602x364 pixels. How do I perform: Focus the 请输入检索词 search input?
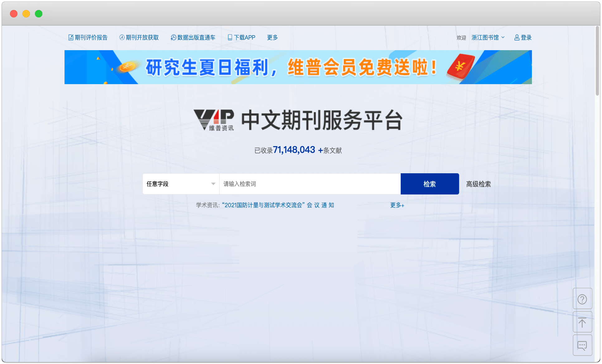click(310, 184)
